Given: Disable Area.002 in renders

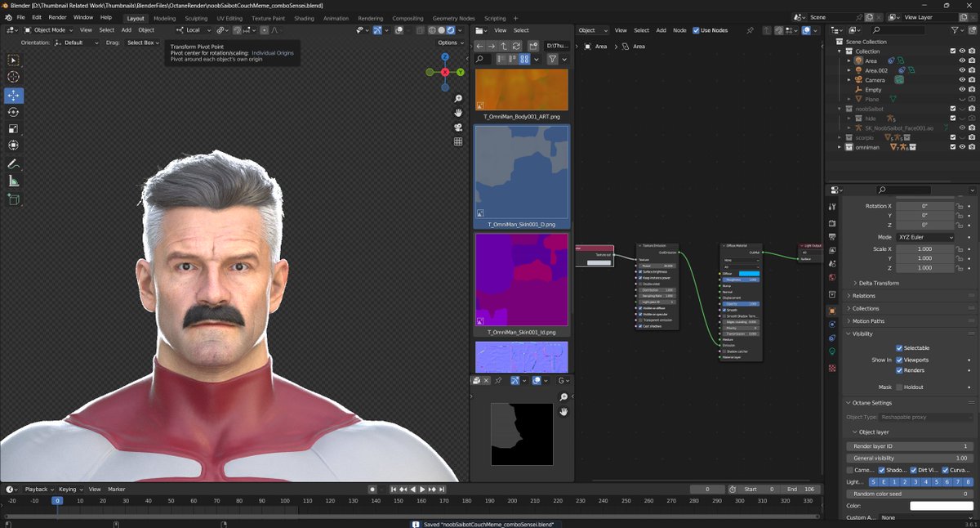Looking at the screenshot, I should (973, 70).
